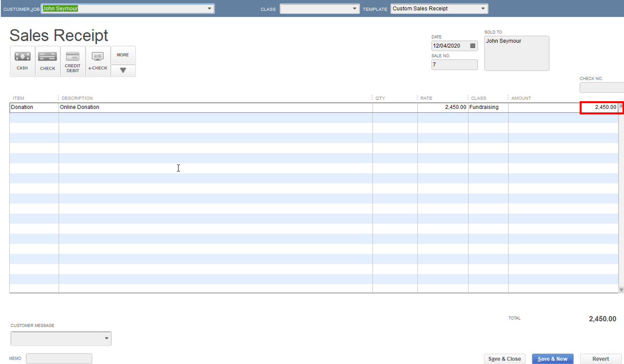The width and height of the screenshot is (624, 364).
Task: Expand more payment options down arrow
Action: tap(123, 71)
